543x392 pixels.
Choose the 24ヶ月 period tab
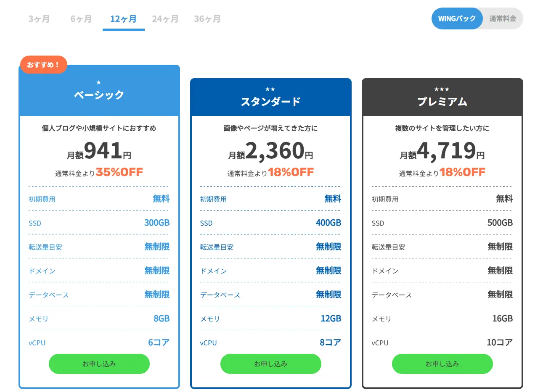pos(165,19)
